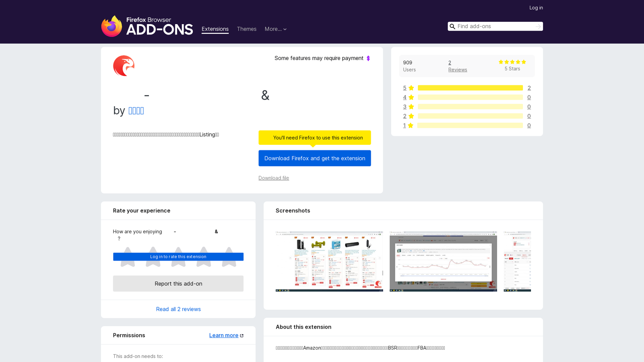The image size is (644, 362).
Task: Rate the extension three stars
Action: (x=178, y=257)
